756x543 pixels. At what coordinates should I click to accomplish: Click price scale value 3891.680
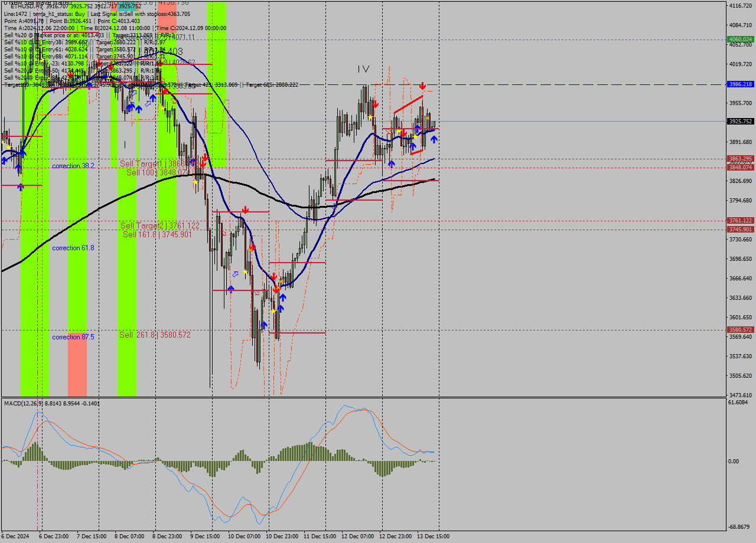pos(741,142)
